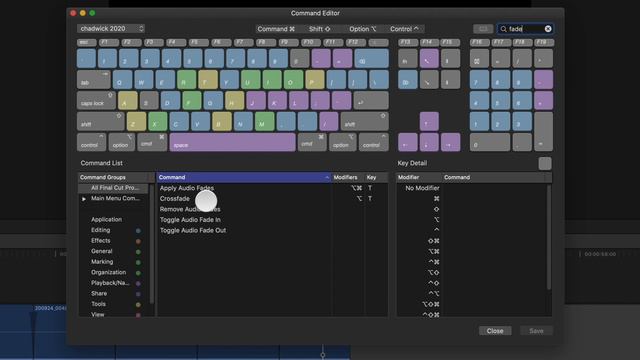Click the Key column header in Command List
This screenshot has width=640, height=360.
[x=376, y=177]
